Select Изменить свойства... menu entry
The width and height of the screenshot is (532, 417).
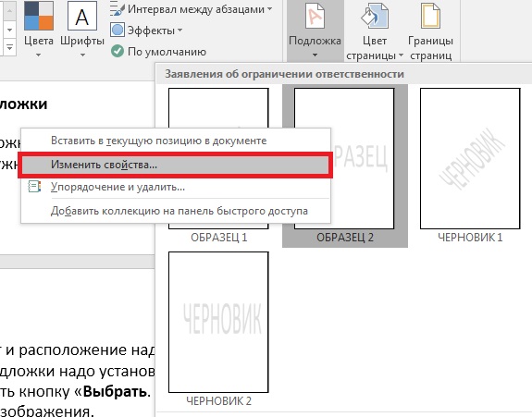(x=176, y=165)
